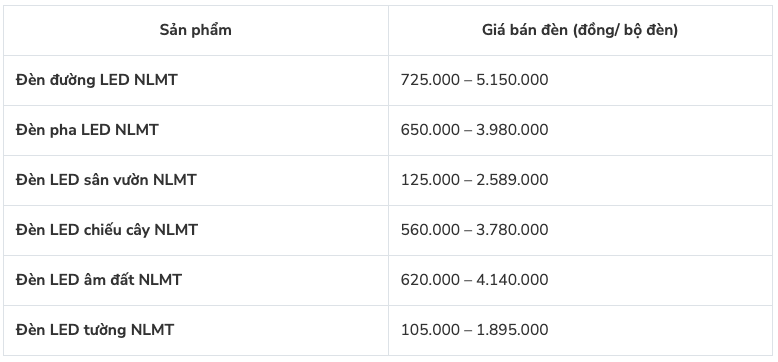Select the "Đèn LED chiếu cây NLMT" cell

[x=195, y=231]
